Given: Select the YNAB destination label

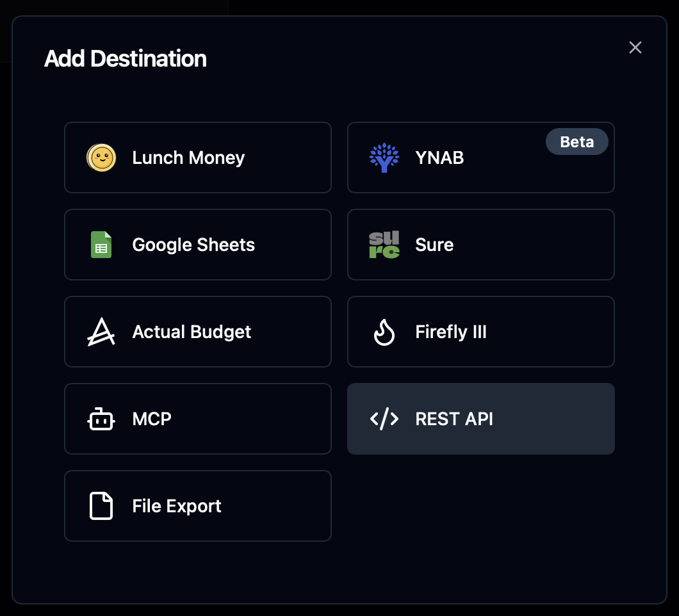Looking at the screenshot, I should tap(439, 158).
